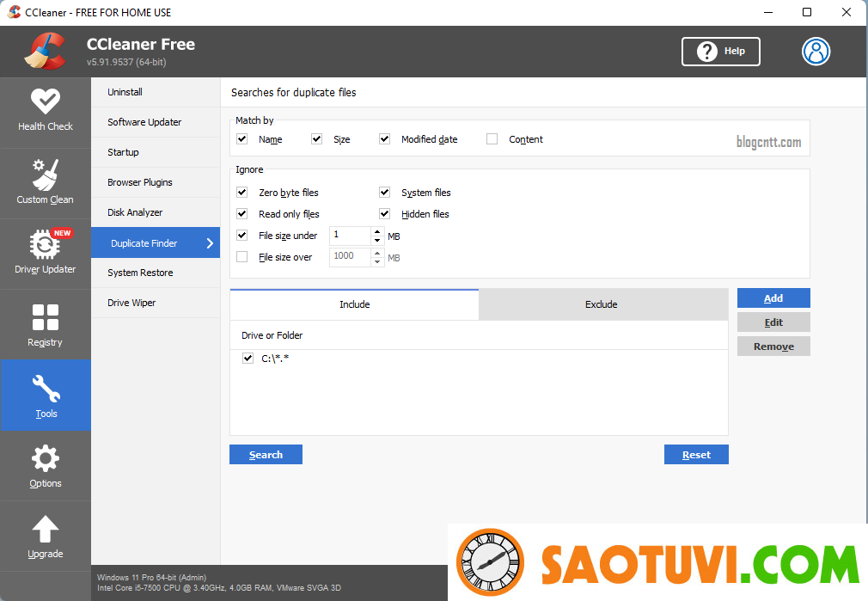Toggle Read only files checkbox
Image resolution: width=868 pixels, height=601 pixels.
click(241, 214)
